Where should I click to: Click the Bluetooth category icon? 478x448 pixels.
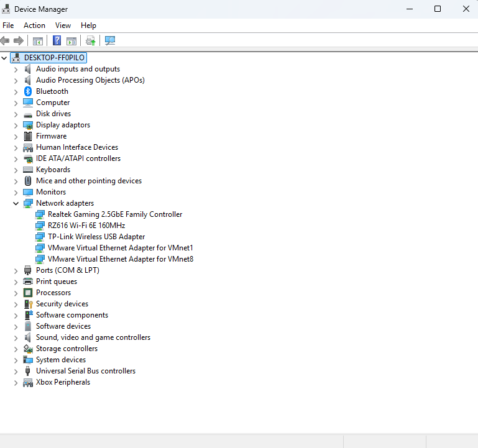click(x=28, y=91)
